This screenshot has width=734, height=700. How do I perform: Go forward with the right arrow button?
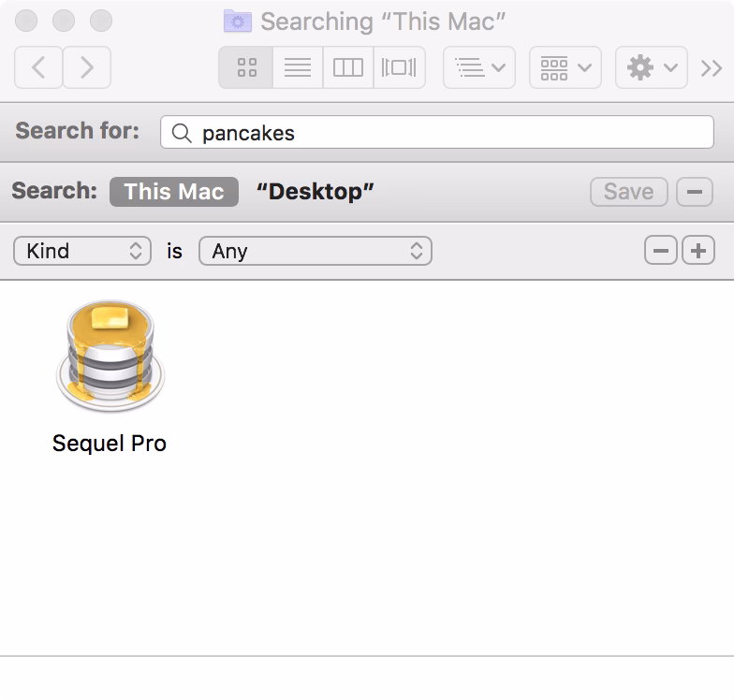point(86,67)
